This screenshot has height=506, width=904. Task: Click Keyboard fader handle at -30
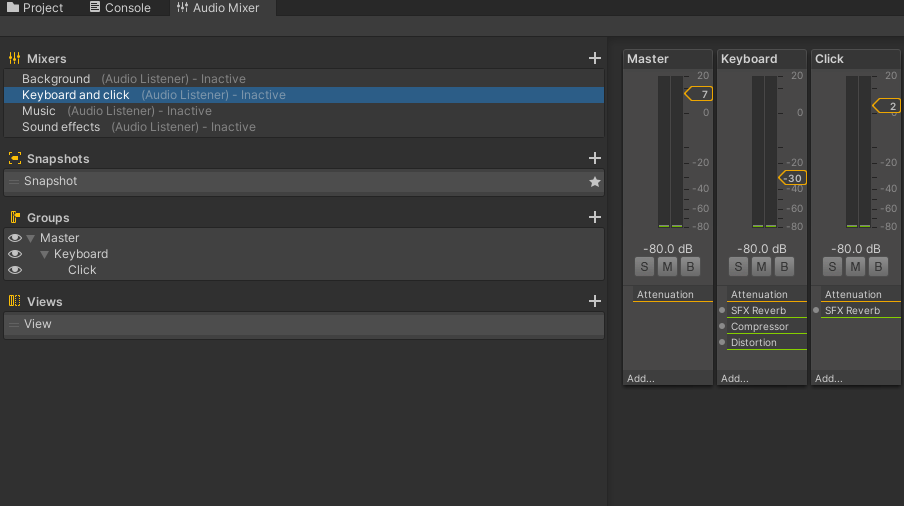[x=792, y=178]
